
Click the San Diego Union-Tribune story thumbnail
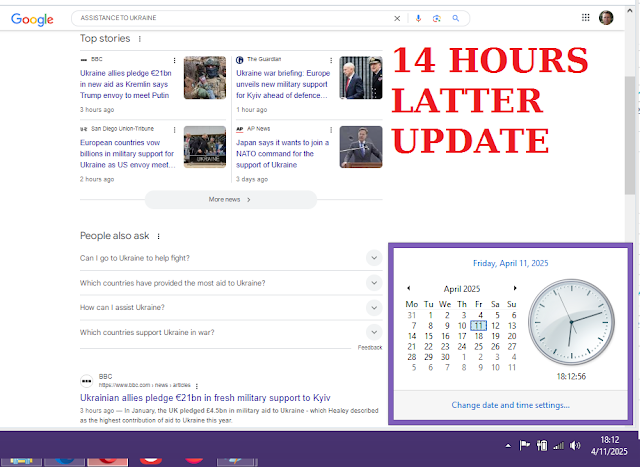[205, 147]
